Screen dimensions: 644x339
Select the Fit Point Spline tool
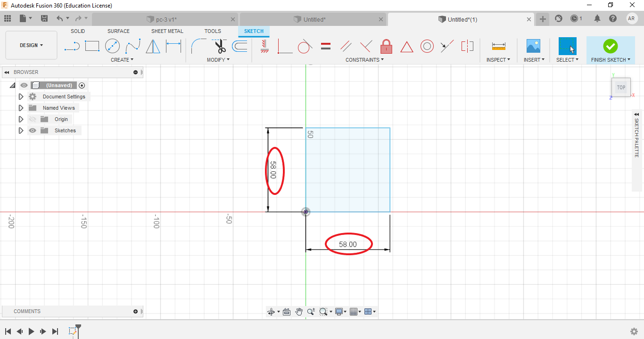pos(133,46)
